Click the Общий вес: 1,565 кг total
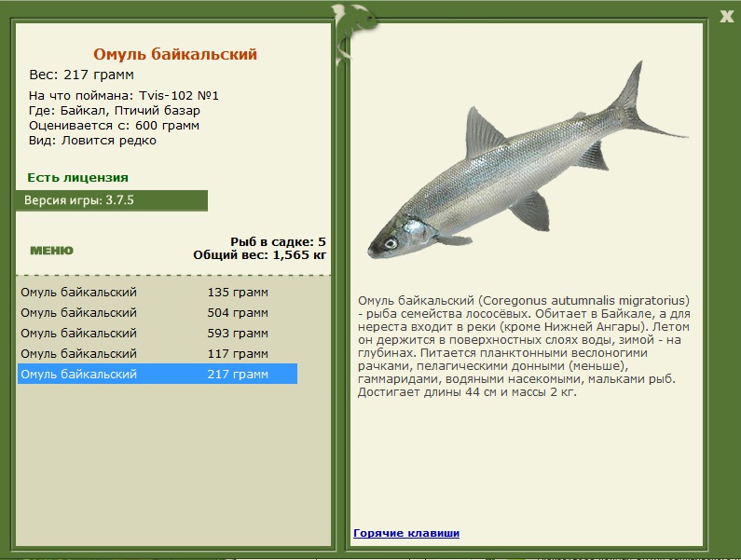 (x=259, y=255)
